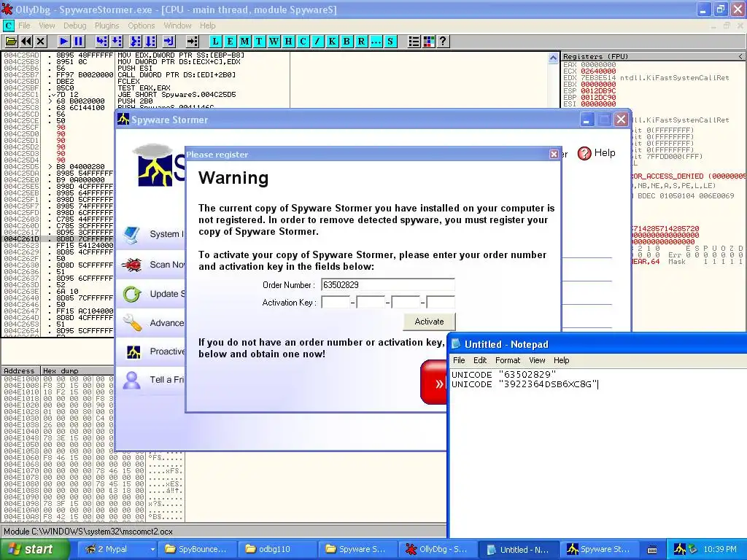Open appearance color grid icon

pos(429,42)
